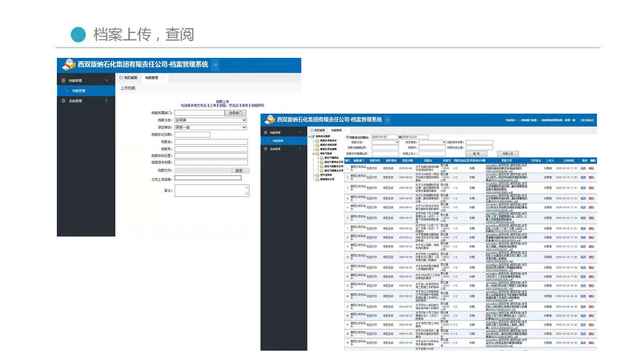The image size is (644, 361).
Task: Collapse the root node of department tree
Action: tap(309, 136)
